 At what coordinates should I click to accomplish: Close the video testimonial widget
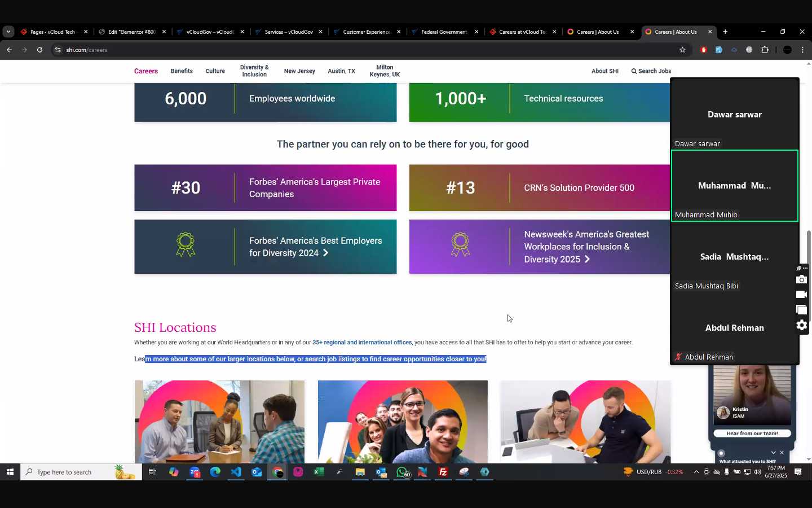tap(782, 453)
